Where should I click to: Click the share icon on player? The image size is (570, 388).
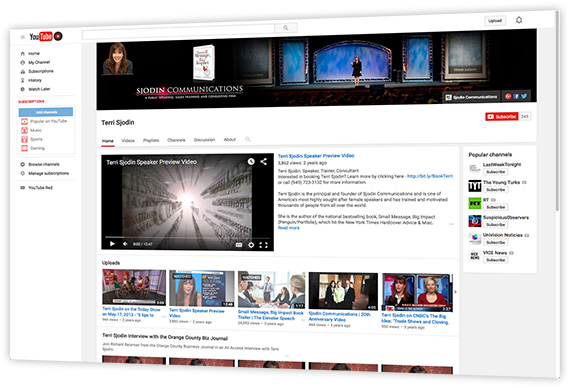264,161
